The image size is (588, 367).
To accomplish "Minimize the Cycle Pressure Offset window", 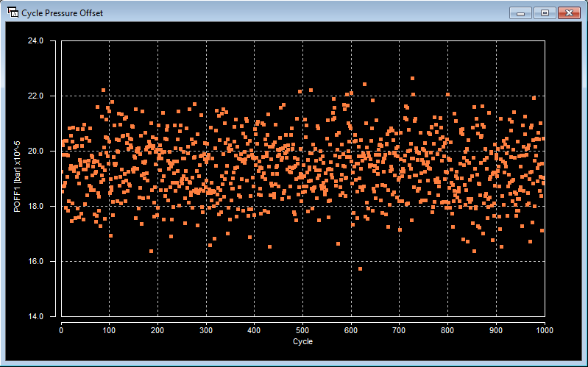I will click(520, 13).
